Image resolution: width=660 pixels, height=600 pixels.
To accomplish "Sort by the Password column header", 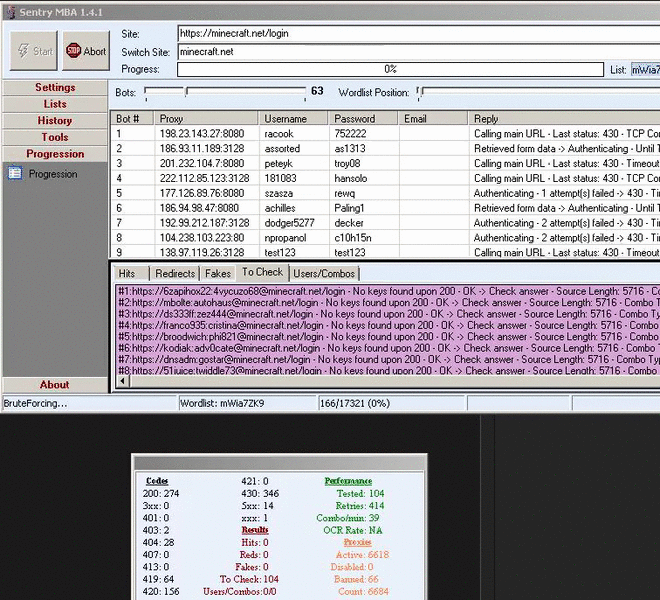I will coord(363,119).
